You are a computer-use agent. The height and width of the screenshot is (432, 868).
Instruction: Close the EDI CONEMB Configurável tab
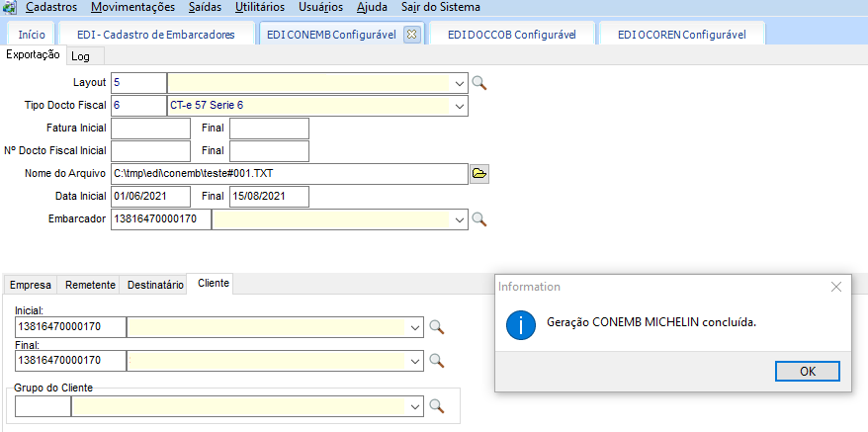click(x=412, y=34)
